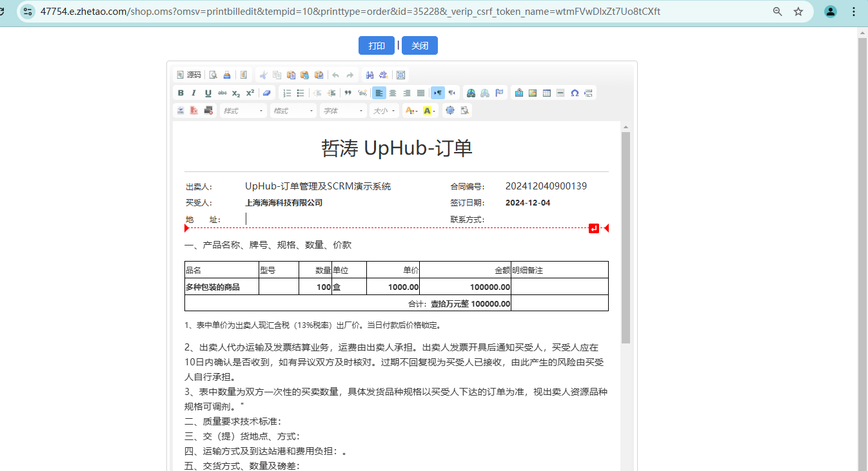868x471 pixels.
Task: Set text direction right to left
Action: tap(452, 93)
